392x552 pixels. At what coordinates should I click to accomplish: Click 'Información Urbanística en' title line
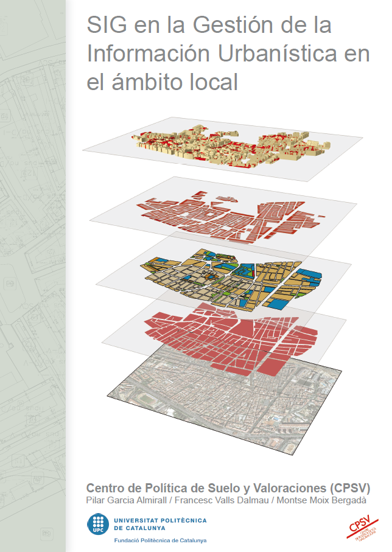(x=228, y=54)
